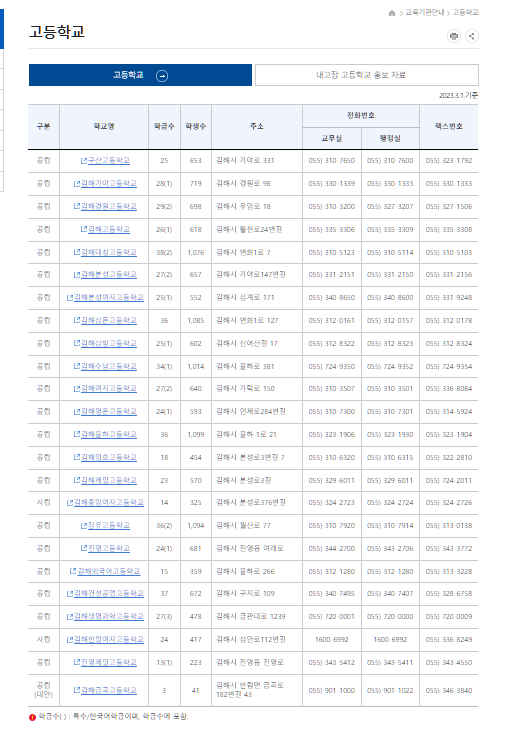Click external-link icon beside 김해율하고등학교
The height and width of the screenshot is (742, 507).
[x=77, y=434]
